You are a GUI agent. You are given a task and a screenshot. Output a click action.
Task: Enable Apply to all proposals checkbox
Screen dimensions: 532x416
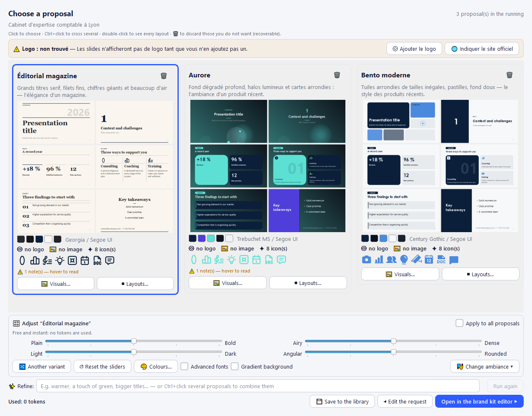459,323
